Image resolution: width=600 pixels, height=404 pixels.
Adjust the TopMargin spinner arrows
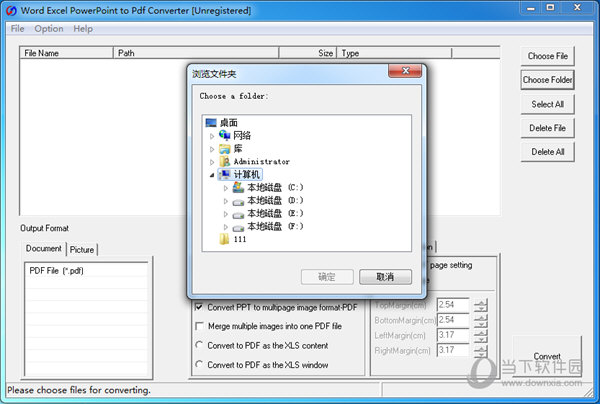481,305
